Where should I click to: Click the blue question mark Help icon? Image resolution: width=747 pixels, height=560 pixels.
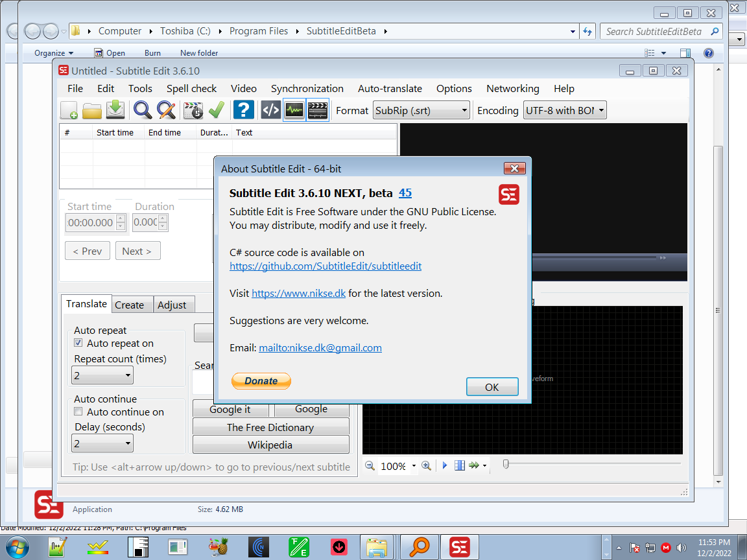pos(243,110)
